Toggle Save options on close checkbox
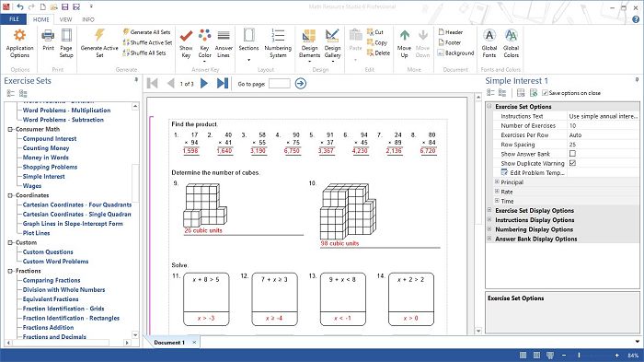Screen dimensions: 644x362 coord(545,93)
